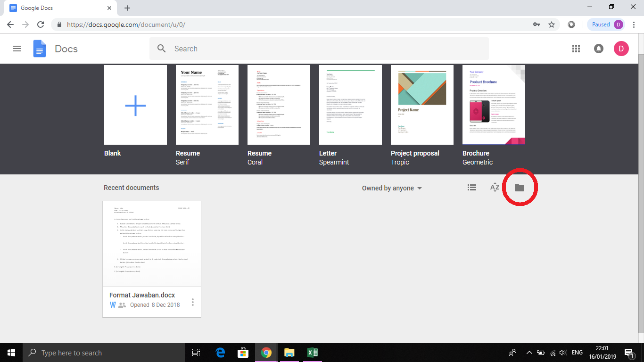Click the Windows taskbar search box

[x=103, y=353]
